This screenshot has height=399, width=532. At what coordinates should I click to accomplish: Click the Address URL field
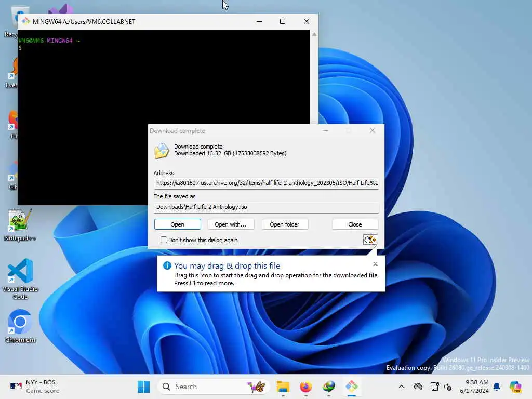(x=267, y=183)
